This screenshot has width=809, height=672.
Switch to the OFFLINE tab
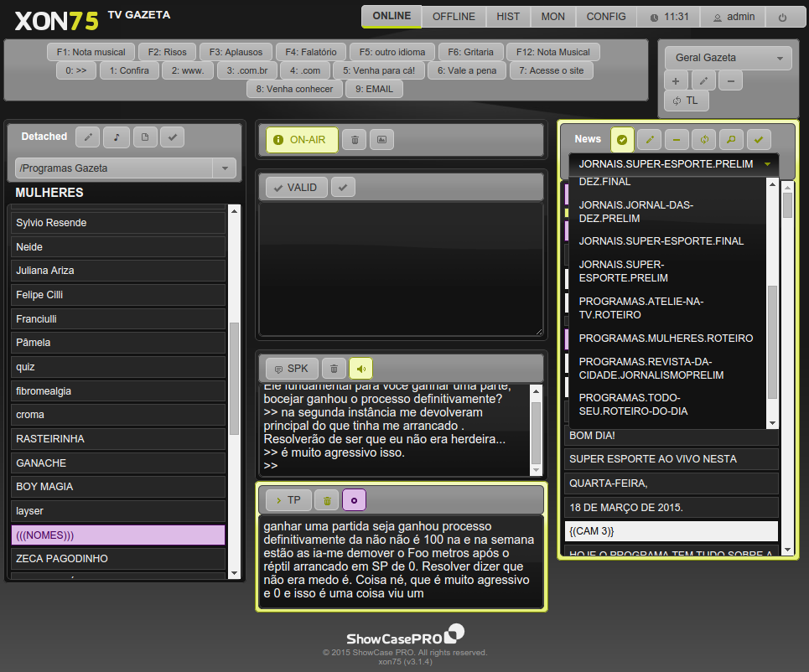click(x=454, y=17)
